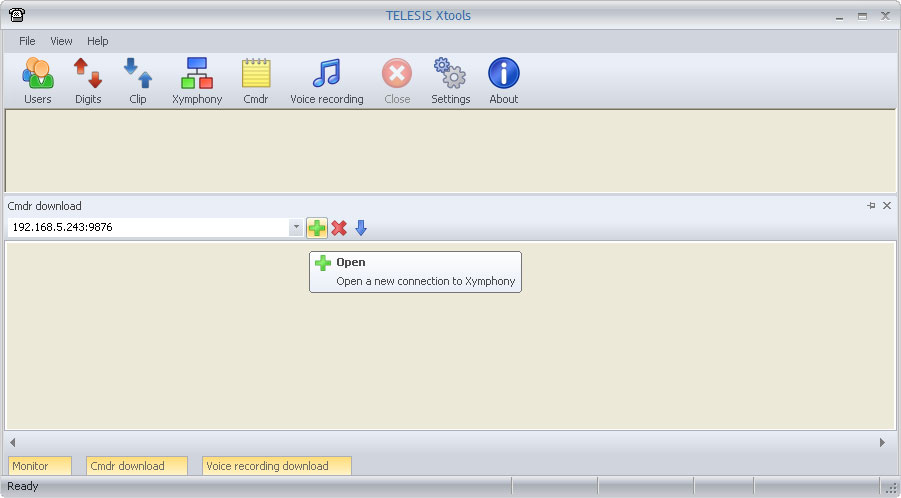Open Voice recording tool
Viewport: 901px width, 498px height.
pyautogui.click(x=327, y=80)
